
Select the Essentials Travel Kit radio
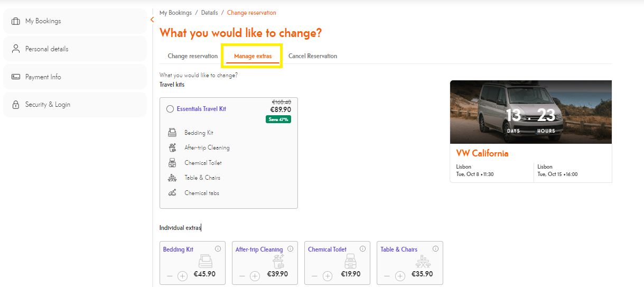(170, 109)
